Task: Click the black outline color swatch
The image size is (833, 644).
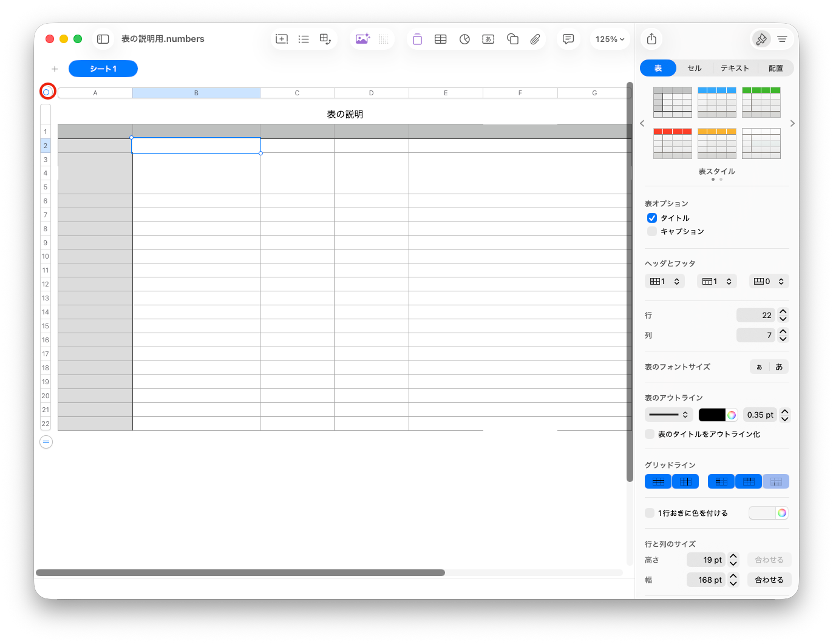Action: coord(712,415)
